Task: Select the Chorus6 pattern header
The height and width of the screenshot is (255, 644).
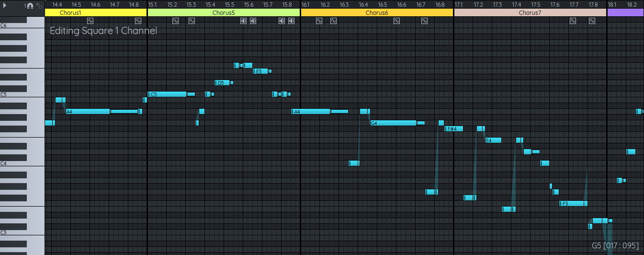Action: click(x=377, y=12)
